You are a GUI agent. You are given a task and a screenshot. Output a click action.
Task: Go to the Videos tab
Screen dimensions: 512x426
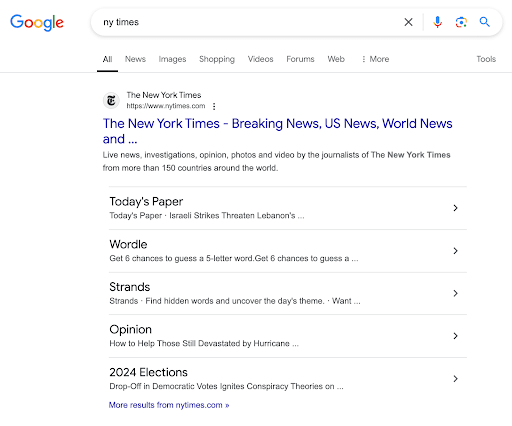[x=260, y=59]
